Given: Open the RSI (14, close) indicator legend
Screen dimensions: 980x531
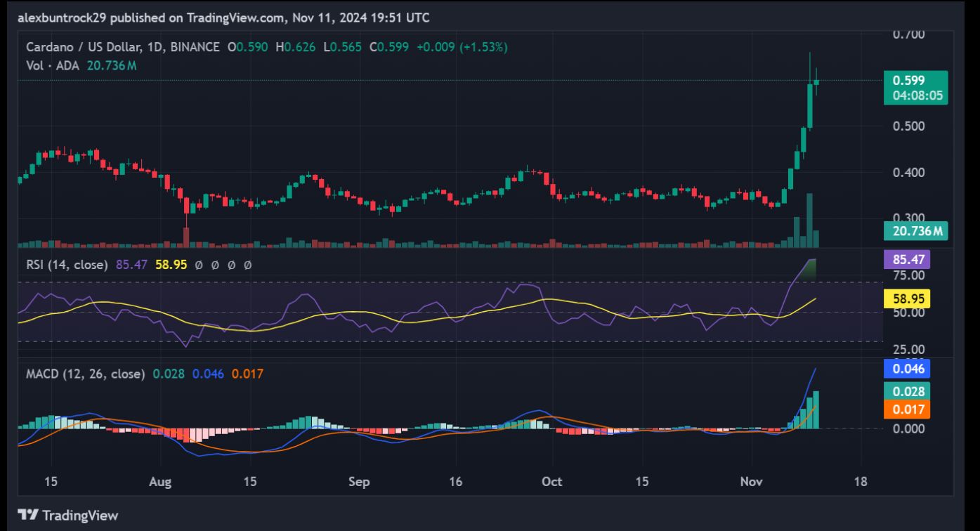Looking at the screenshot, I should (67, 265).
